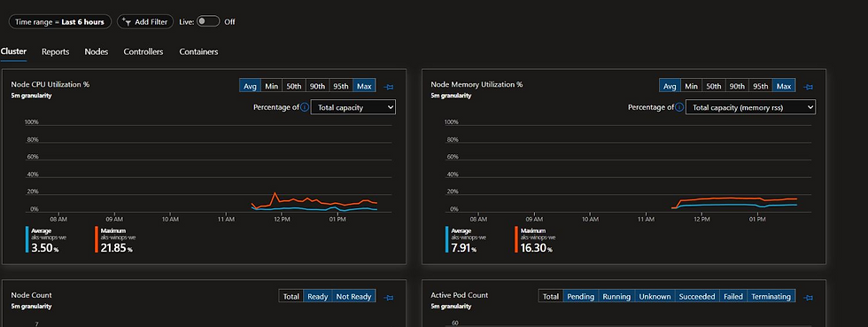Toggle Pending on Active Pod Count chart
This screenshot has height=327, width=868.
point(581,297)
